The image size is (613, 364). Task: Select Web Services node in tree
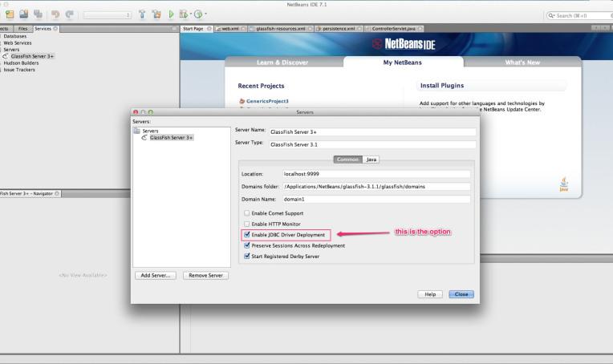(17, 43)
